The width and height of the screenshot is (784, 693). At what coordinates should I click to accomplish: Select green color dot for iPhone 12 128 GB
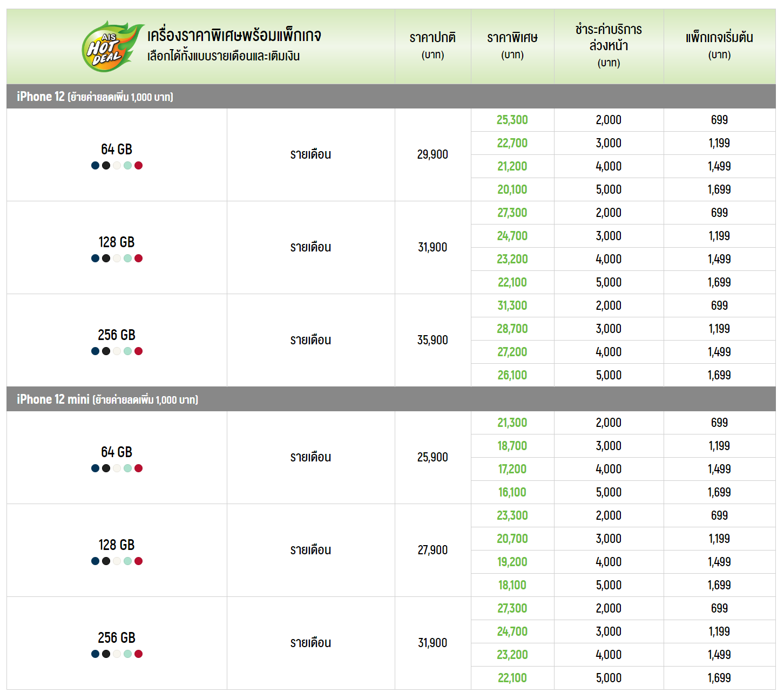coord(127,259)
